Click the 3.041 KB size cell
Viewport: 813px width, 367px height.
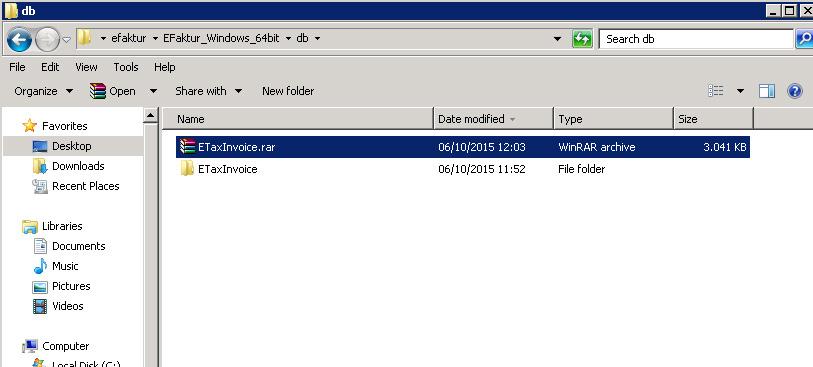pyautogui.click(x=725, y=147)
